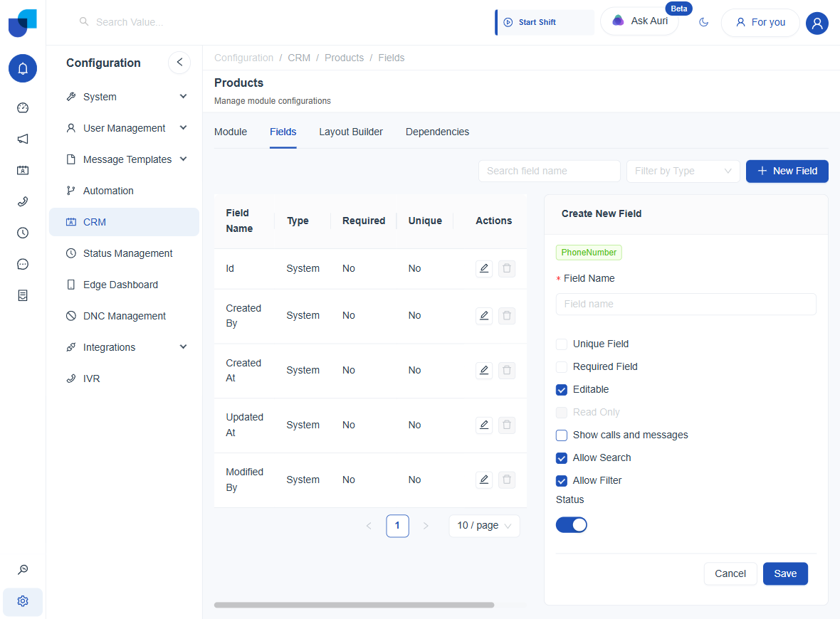This screenshot has width=840, height=619.
Task: Open the notifications bell icon
Action: (23, 68)
